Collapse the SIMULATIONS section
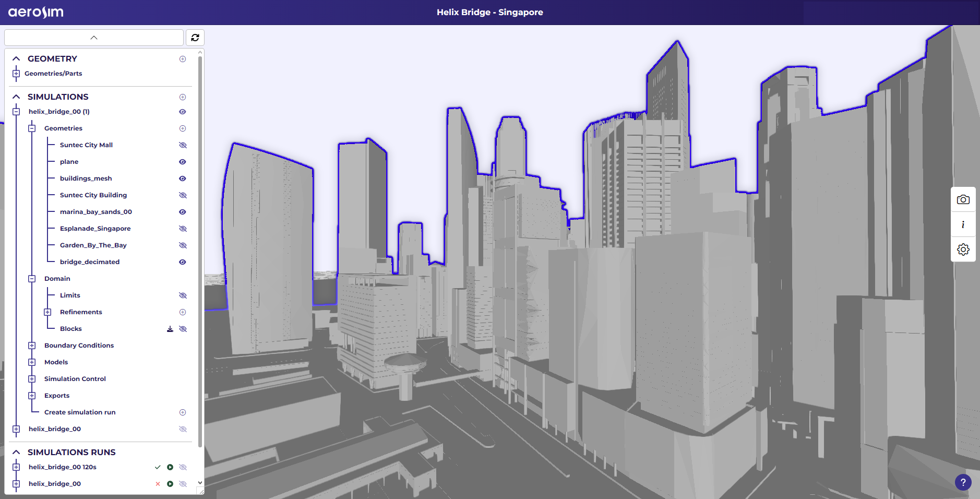The image size is (980, 499). click(16, 97)
